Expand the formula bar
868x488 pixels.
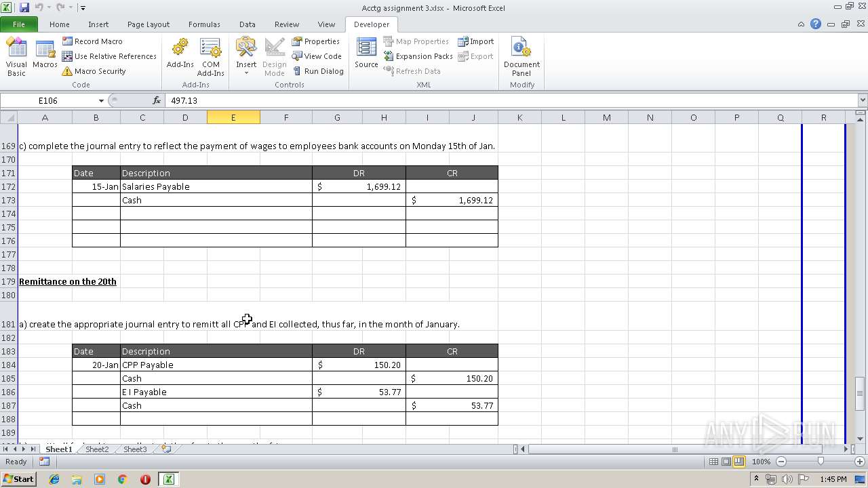pos(863,100)
